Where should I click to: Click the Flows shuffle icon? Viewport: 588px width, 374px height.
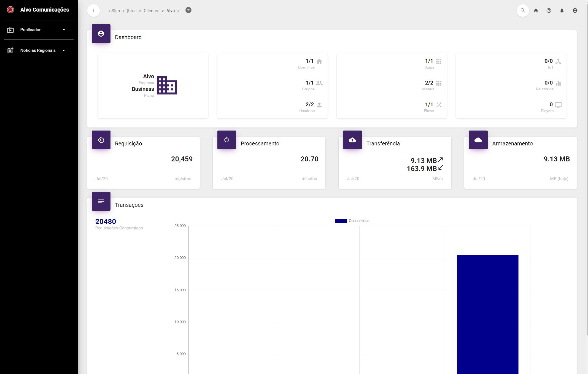439,105
